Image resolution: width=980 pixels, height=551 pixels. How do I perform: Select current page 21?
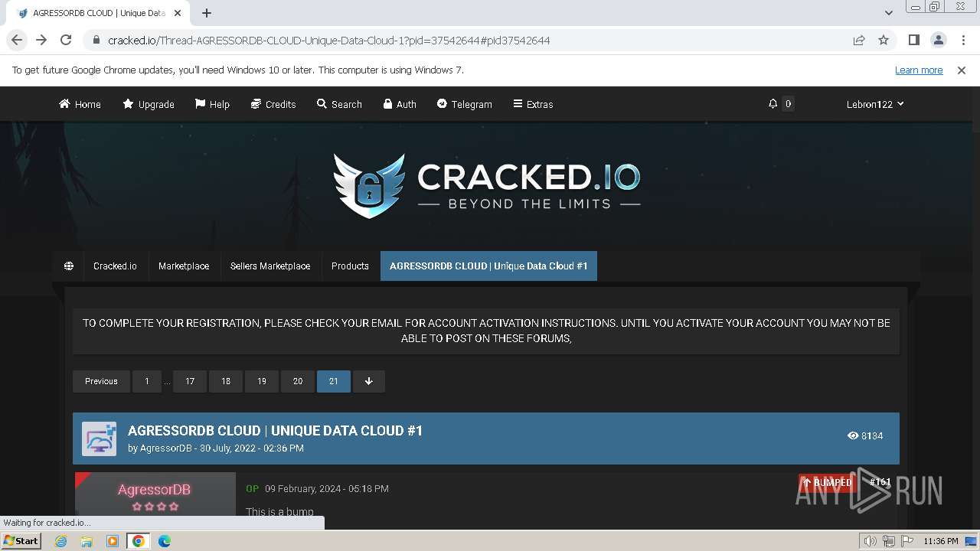pyautogui.click(x=334, y=381)
